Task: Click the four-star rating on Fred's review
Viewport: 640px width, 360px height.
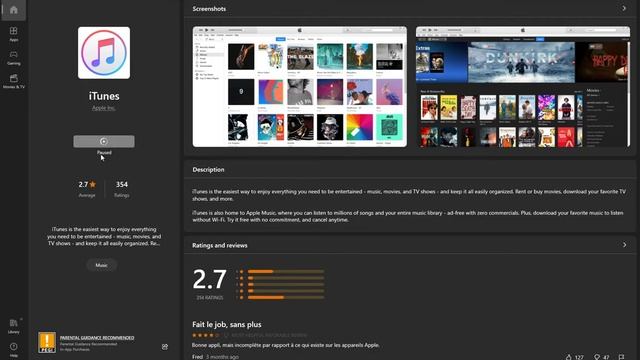Action: (x=206, y=335)
